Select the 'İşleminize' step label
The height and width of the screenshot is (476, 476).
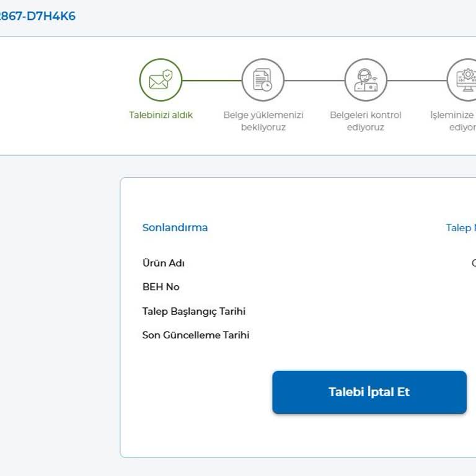click(452, 115)
